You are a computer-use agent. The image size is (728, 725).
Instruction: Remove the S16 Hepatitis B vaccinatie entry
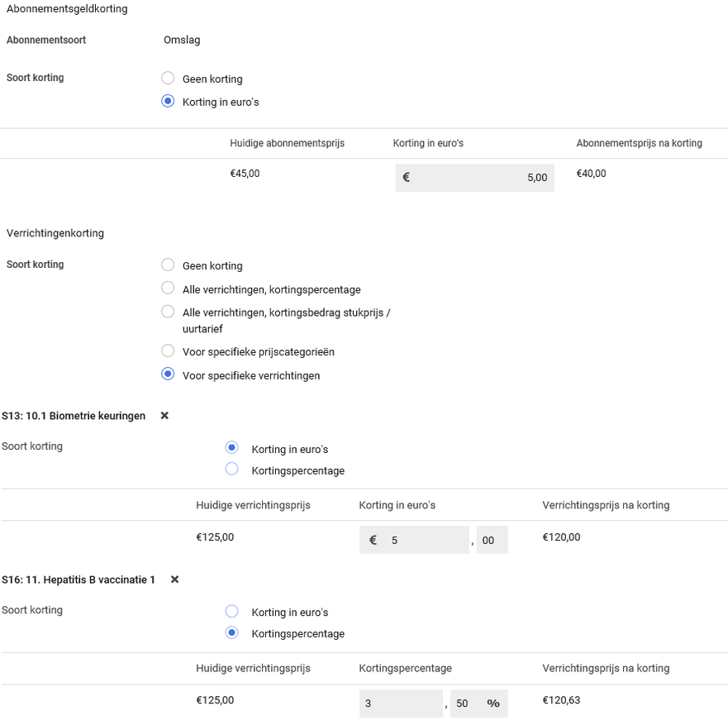click(174, 580)
